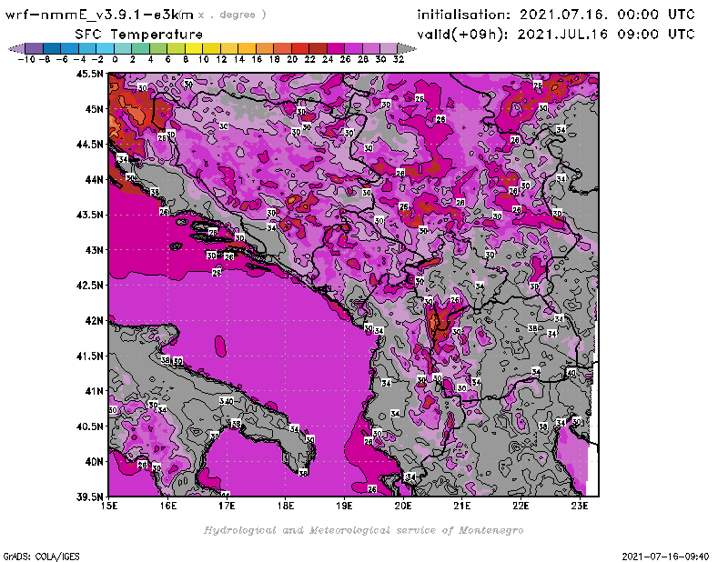Click the '41.5N' latitude label
The width and height of the screenshot is (728, 562).
tap(89, 356)
